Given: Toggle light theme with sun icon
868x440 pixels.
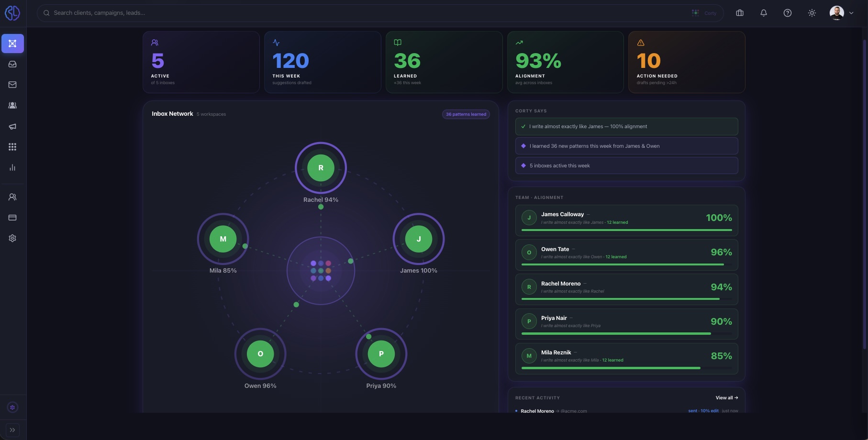Looking at the screenshot, I should pyautogui.click(x=812, y=13).
